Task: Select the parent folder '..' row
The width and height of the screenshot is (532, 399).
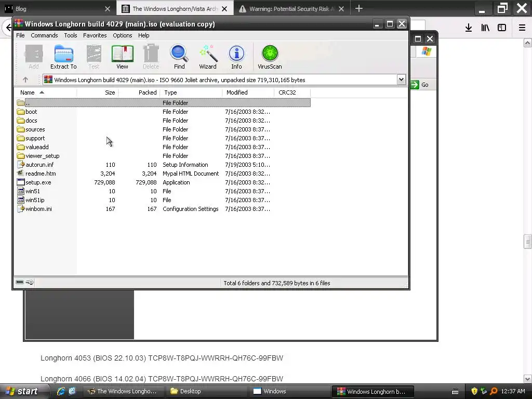Action: 163,103
